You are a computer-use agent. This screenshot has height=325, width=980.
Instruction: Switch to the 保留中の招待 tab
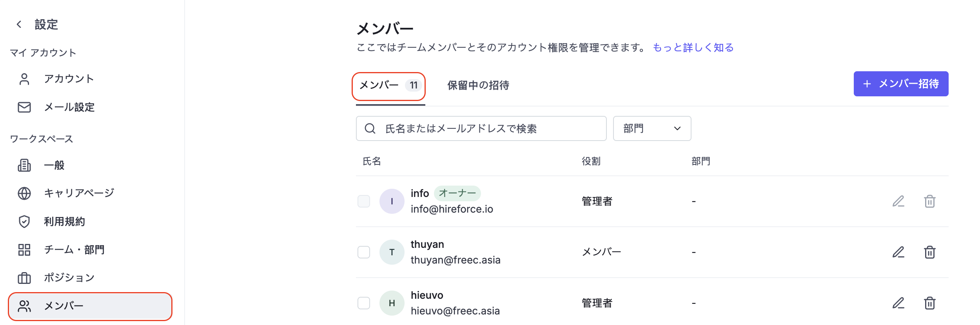pos(478,85)
